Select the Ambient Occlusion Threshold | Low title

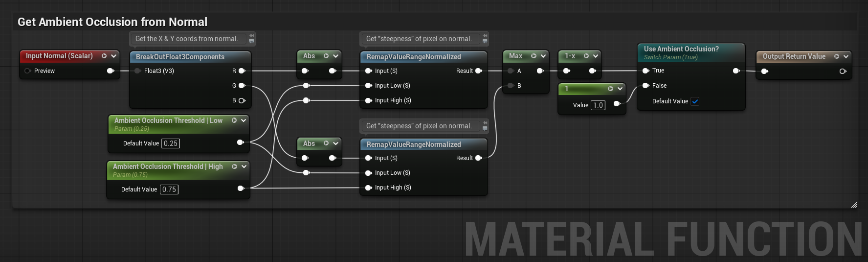[x=168, y=120]
